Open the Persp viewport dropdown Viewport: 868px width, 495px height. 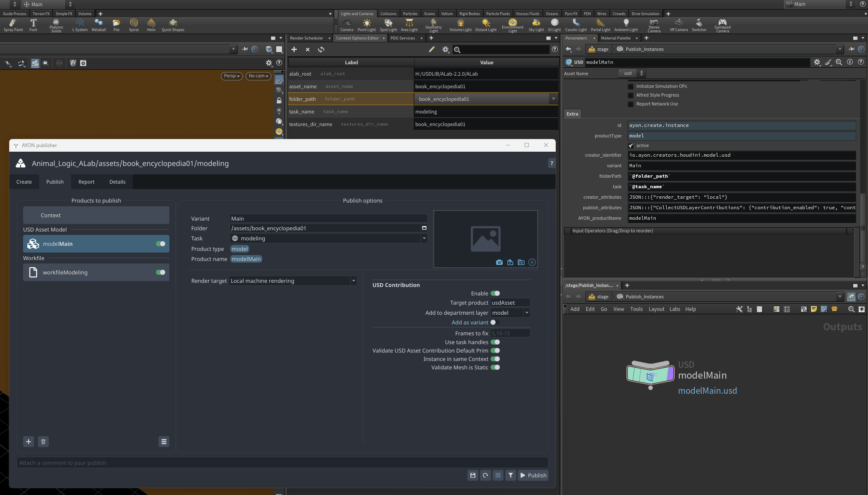(232, 76)
